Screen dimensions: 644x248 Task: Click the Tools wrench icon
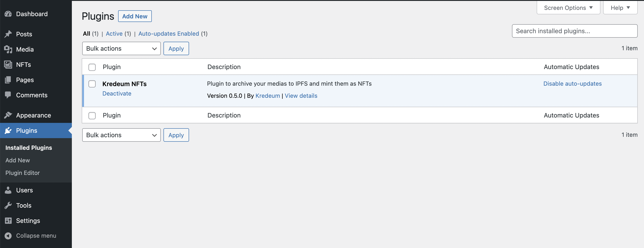click(x=8, y=205)
